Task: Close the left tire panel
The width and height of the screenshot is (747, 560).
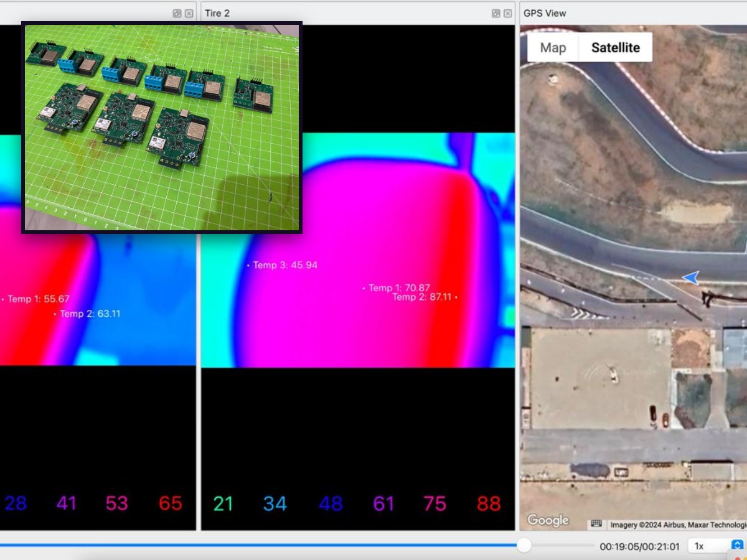Action: click(x=189, y=13)
